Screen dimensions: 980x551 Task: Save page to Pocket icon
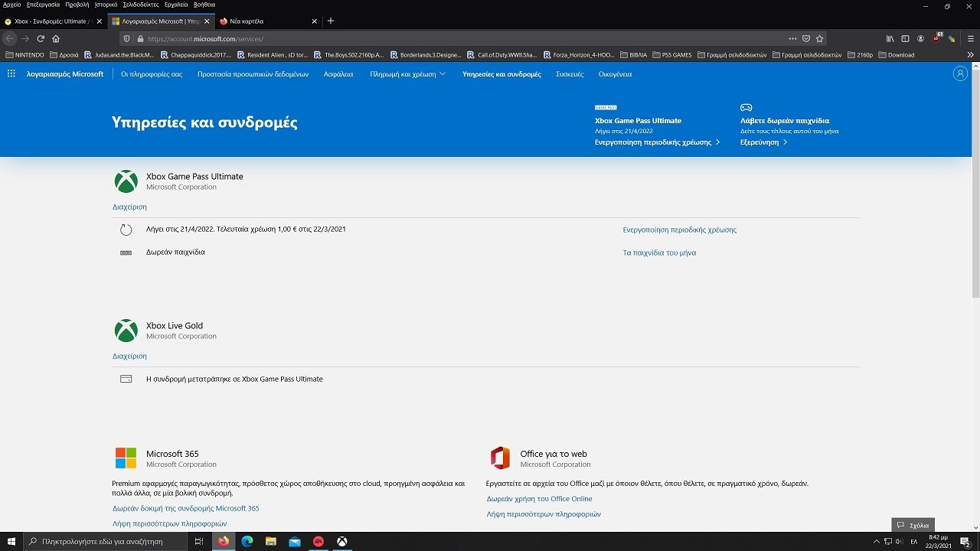pos(806,38)
